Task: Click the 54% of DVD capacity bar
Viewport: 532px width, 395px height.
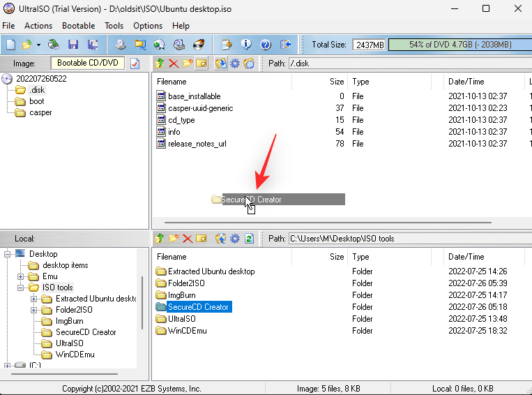Action: click(460, 45)
